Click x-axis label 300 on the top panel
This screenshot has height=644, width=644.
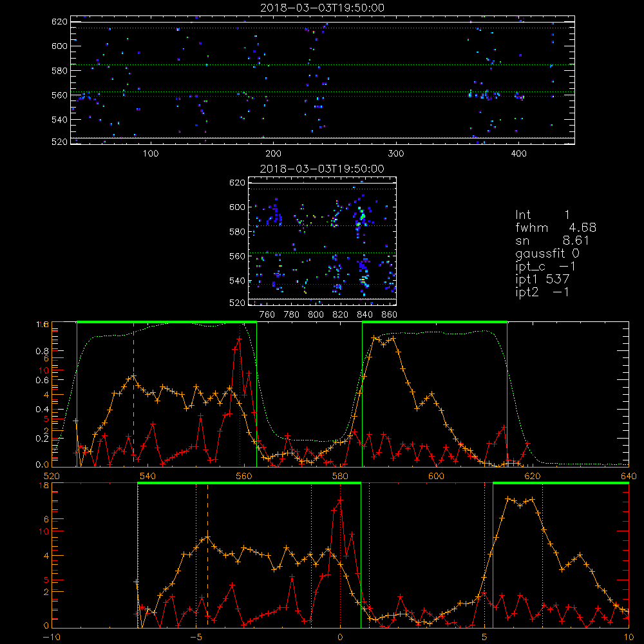coord(396,154)
